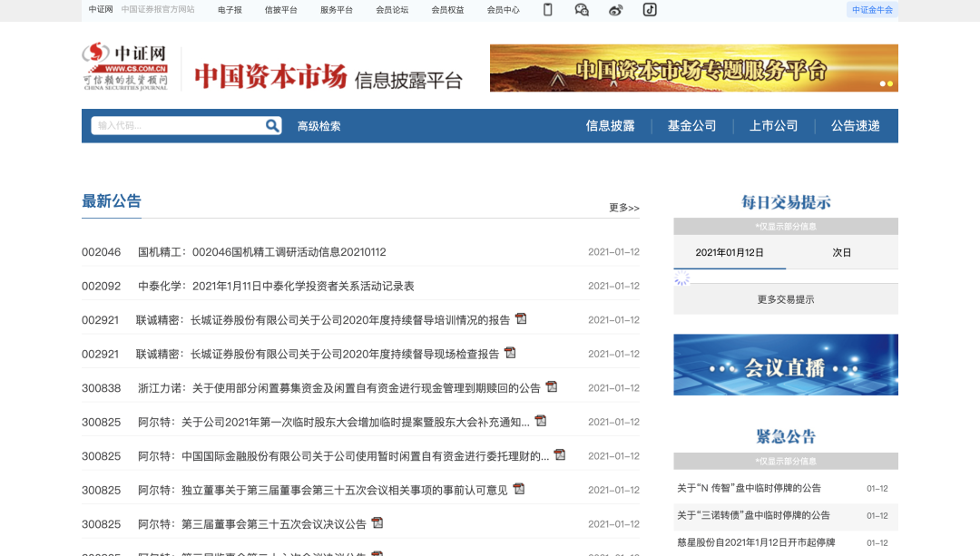Click the 中证金牛会 button
The image size is (980, 556).
click(x=872, y=10)
